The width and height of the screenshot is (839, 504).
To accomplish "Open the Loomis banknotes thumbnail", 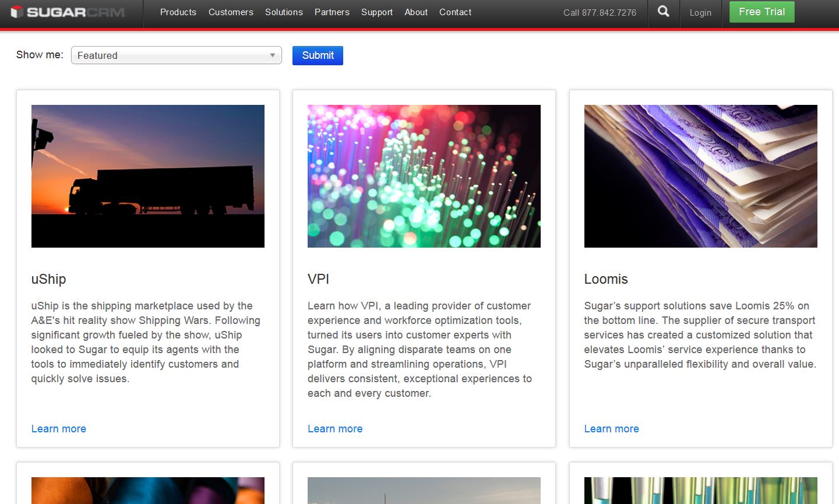I will [x=701, y=176].
